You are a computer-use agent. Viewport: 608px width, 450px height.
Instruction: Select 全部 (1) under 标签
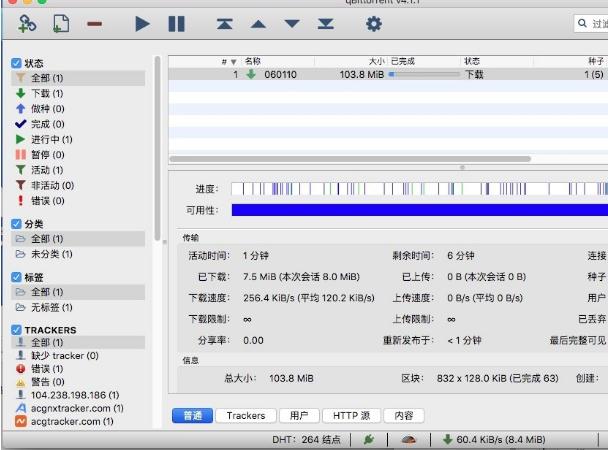point(78,292)
